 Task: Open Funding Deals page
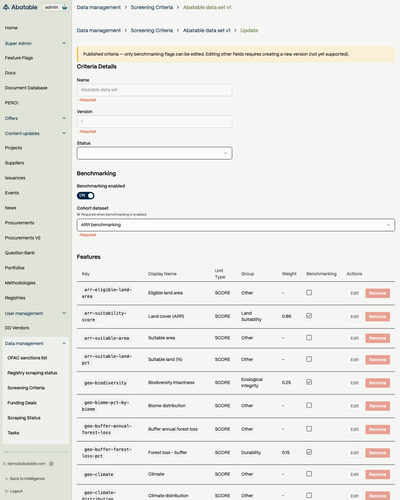tap(22, 403)
